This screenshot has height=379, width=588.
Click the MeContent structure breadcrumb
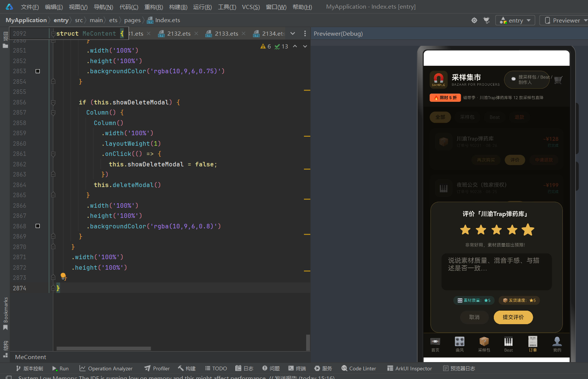30,357
